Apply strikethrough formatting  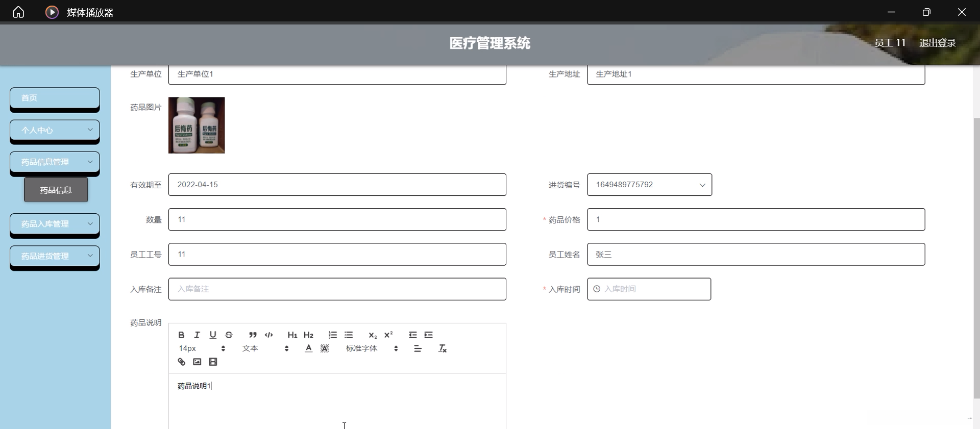tap(229, 335)
